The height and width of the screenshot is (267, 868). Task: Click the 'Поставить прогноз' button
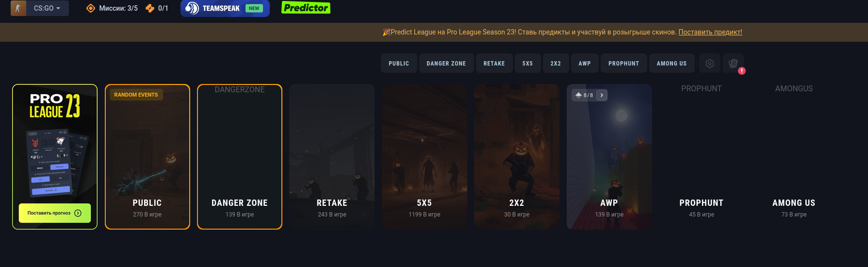coord(55,213)
